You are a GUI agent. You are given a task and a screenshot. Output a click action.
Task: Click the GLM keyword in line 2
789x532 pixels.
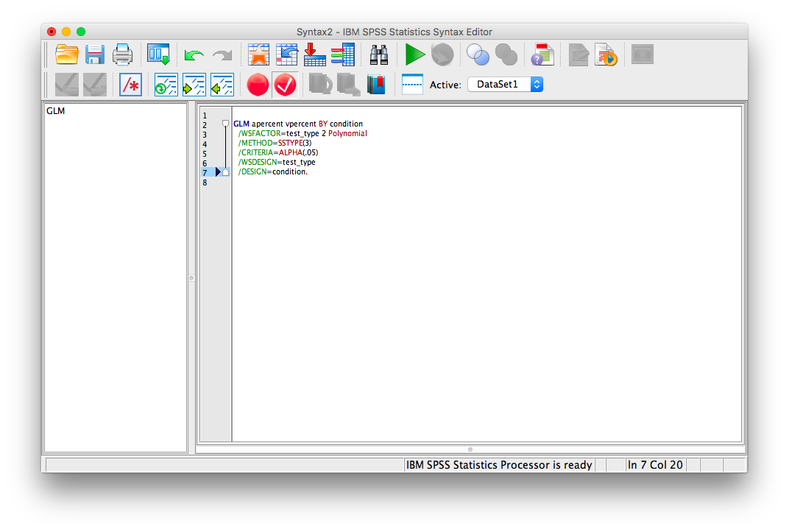(241, 124)
